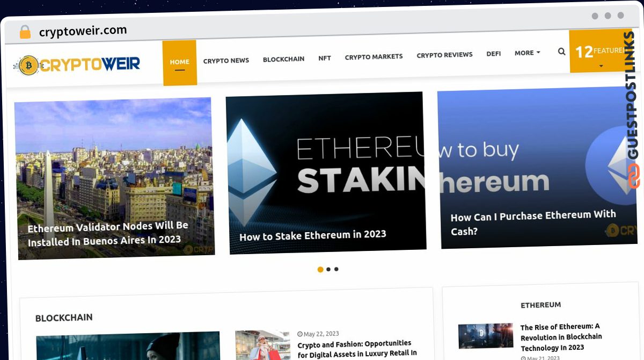Open the Crypto Reviews menu item
The image size is (644, 360).
(x=444, y=55)
